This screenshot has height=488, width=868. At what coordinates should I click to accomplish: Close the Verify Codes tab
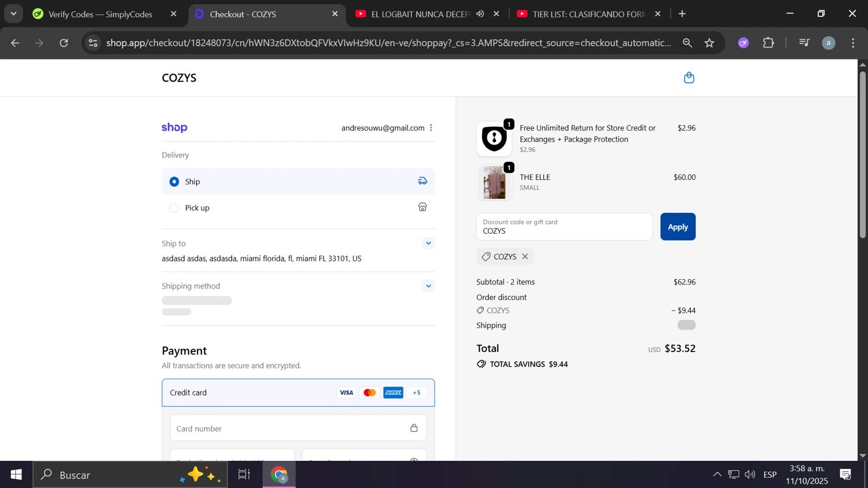coord(174,14)
